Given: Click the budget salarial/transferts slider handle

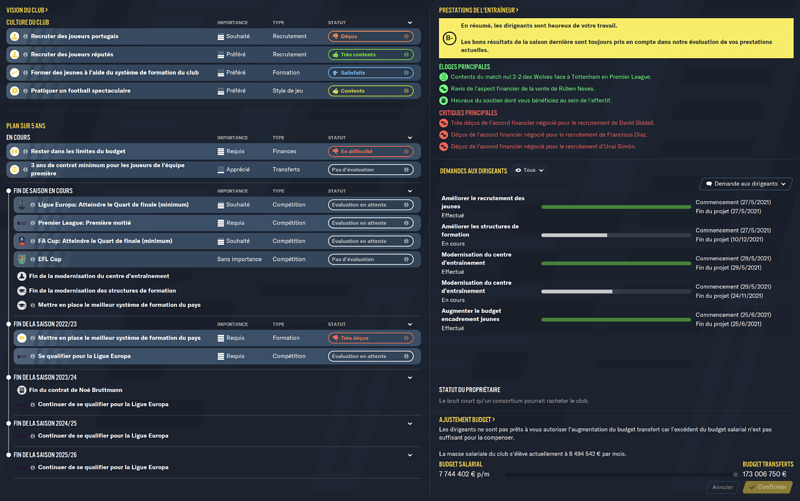Looking at the screenshot, I should click(735, 475).
